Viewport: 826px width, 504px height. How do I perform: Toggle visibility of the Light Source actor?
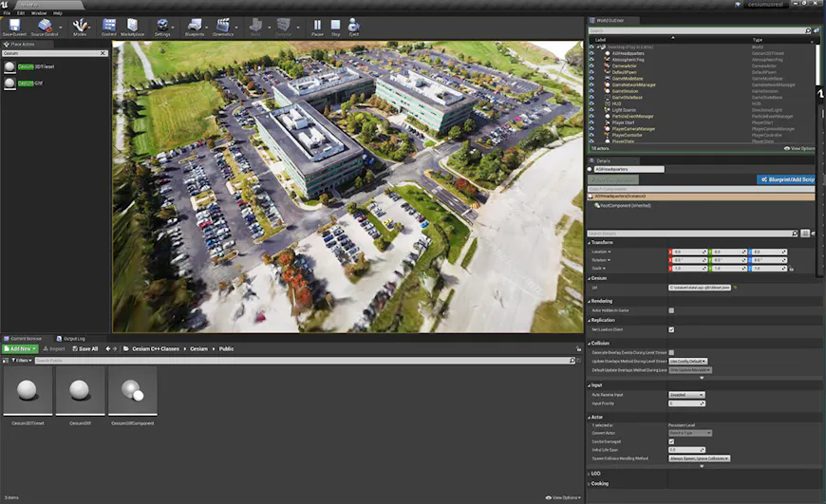pyautogui.click(x=591, y=110)
